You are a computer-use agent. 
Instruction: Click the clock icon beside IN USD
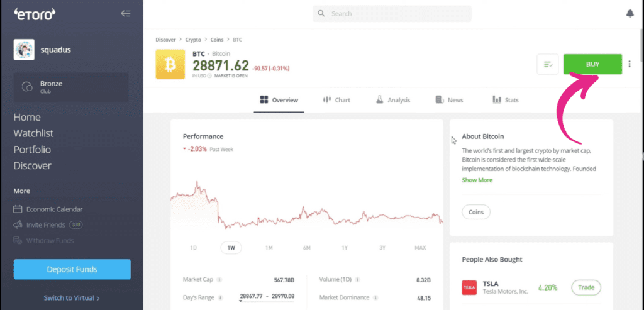pos(209,76)
